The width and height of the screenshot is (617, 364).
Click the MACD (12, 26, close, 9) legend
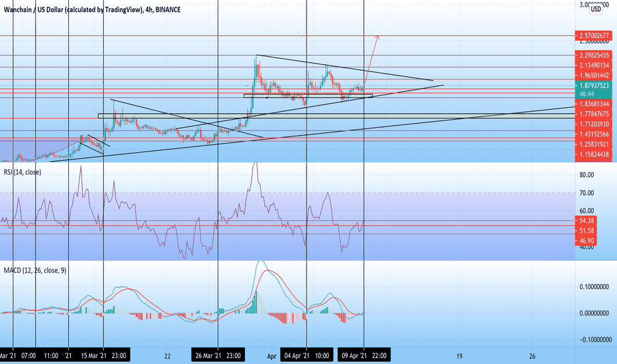[x=35, y=270]
